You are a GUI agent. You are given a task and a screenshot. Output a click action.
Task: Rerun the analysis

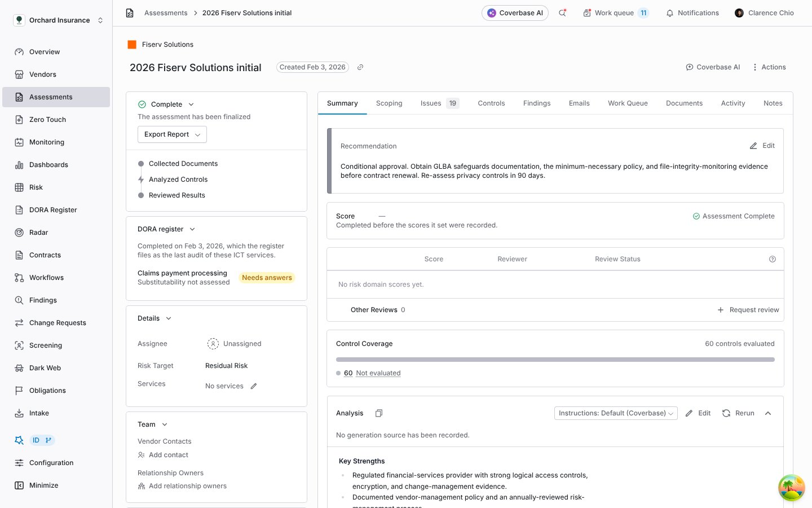[738, 413]
